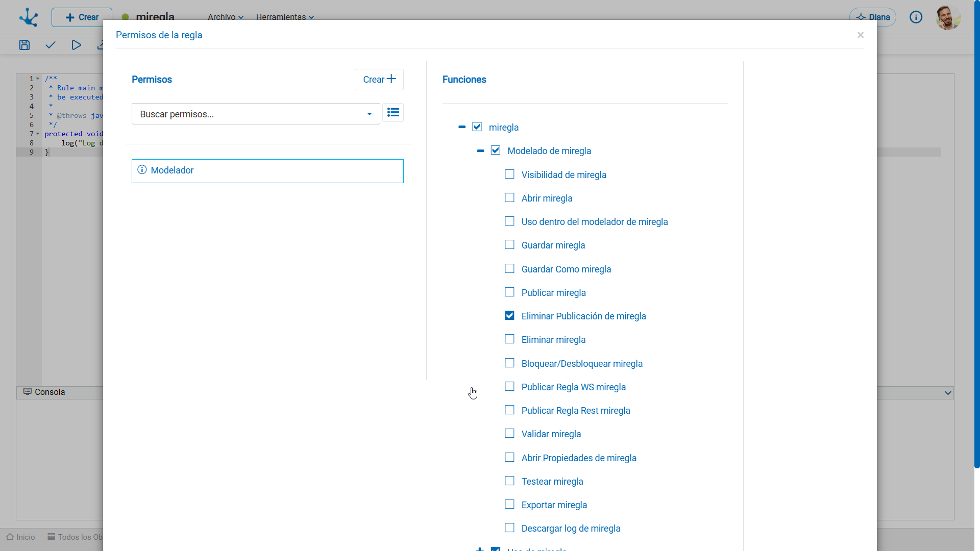Check Validar miregla checkbox
The image size is (980, 551).
point(509,433)
